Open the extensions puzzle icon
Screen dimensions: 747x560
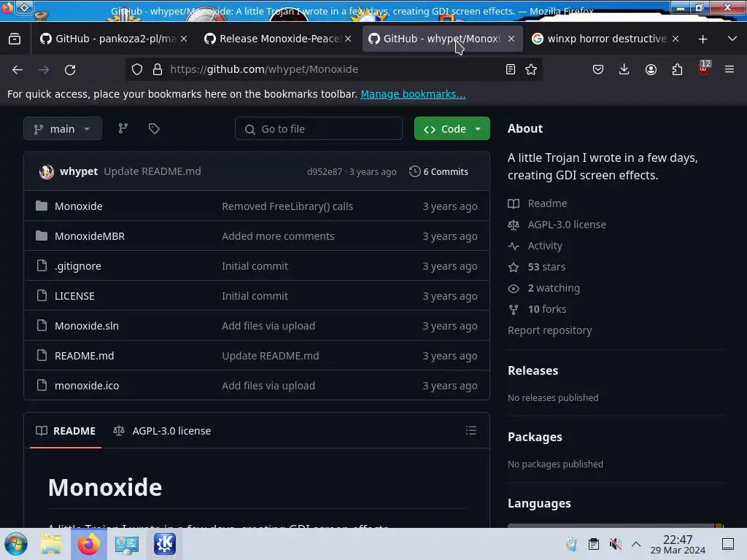point(677,69)
